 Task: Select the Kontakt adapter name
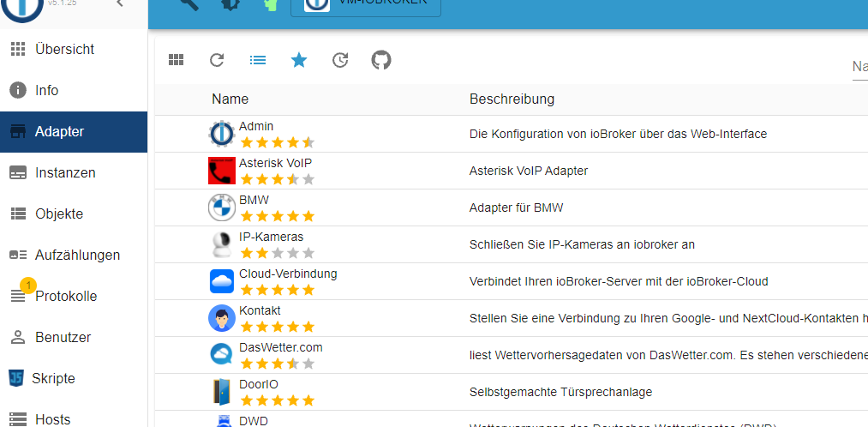260,310
